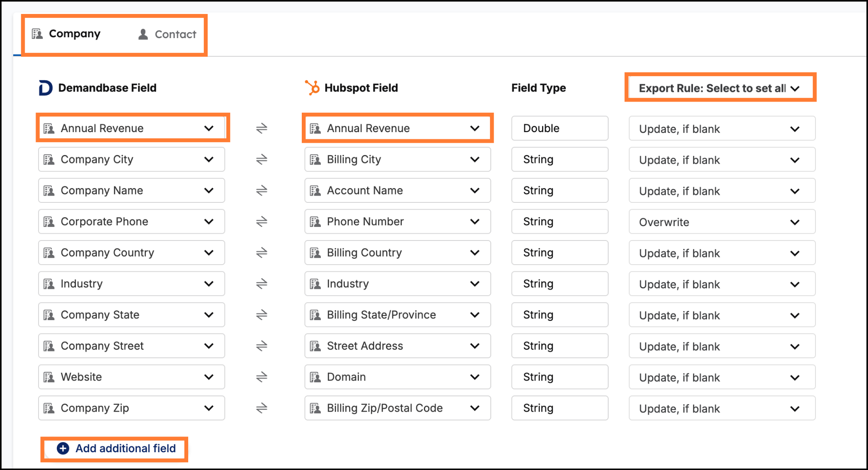Switch to the Contact tab
The height and width of the screenshot is (470, 868).
pyautogui.click(x=167, y=34)
